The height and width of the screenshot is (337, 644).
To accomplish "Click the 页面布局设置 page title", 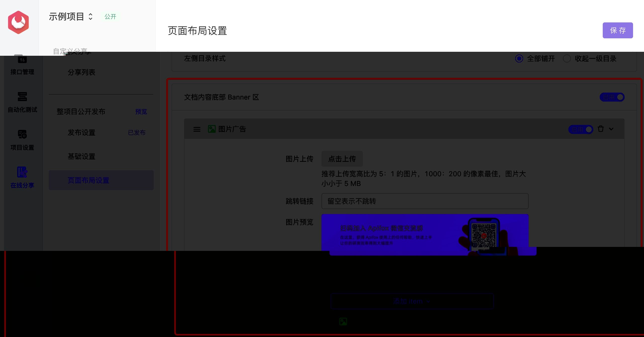I will (197, 31).
